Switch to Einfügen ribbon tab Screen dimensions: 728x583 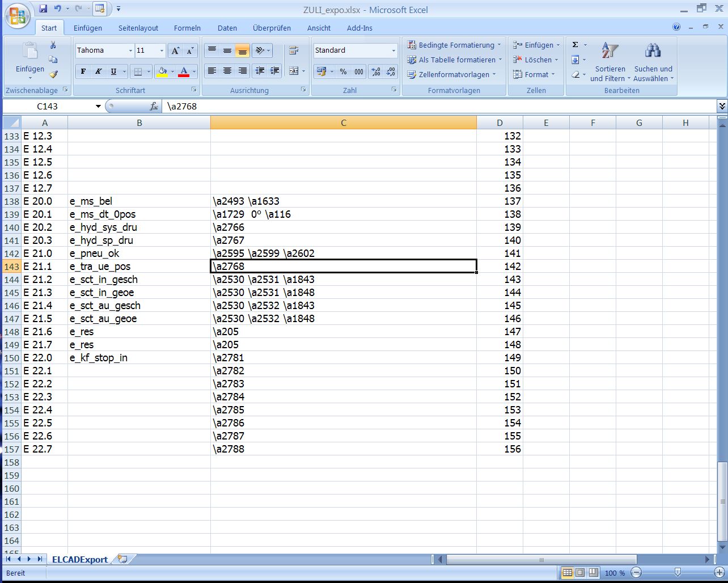click(x=88, y=28)
